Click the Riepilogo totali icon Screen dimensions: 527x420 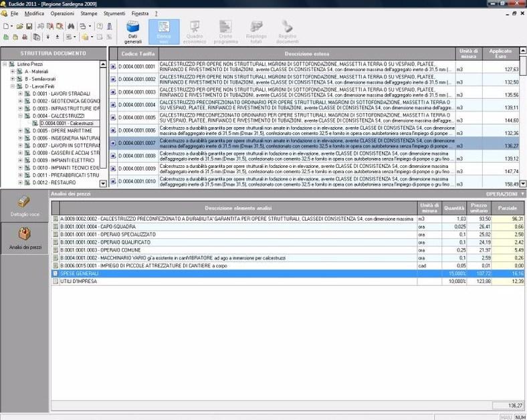coord(256,31)
